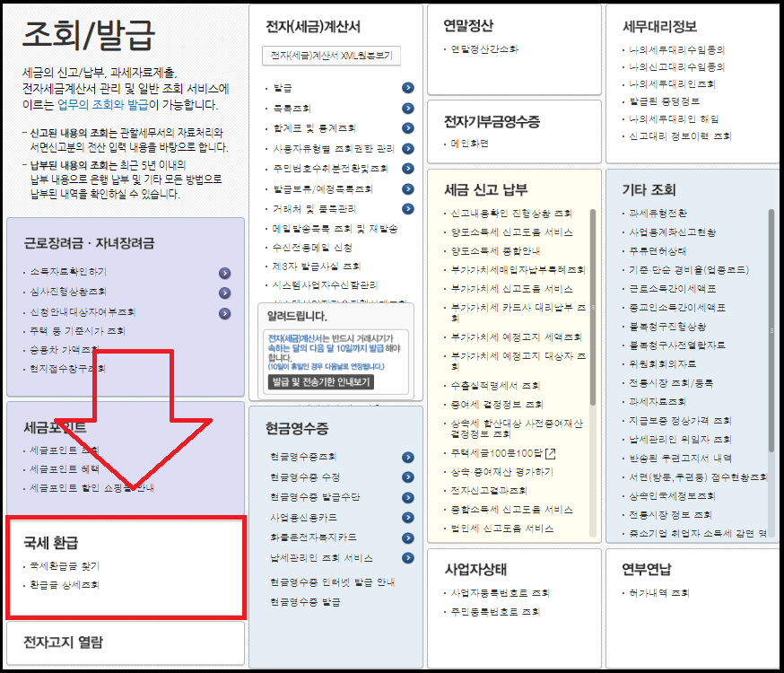Open the 수신전용메일 신청 link
Image resolution: width=784 pixels, height=673 pixels.
point(312,248)
